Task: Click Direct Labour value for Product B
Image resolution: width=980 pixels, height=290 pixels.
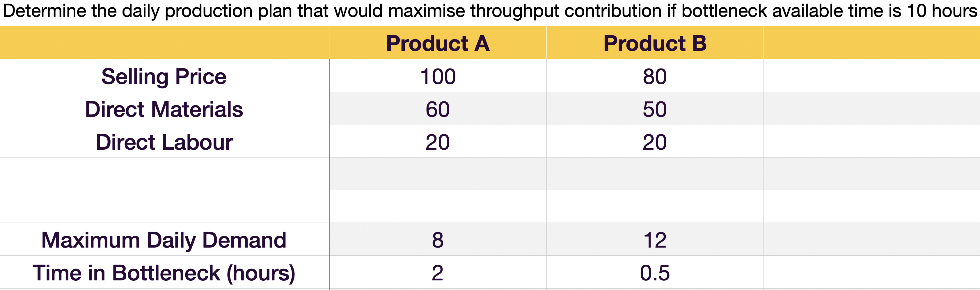Action: [655, 142]
